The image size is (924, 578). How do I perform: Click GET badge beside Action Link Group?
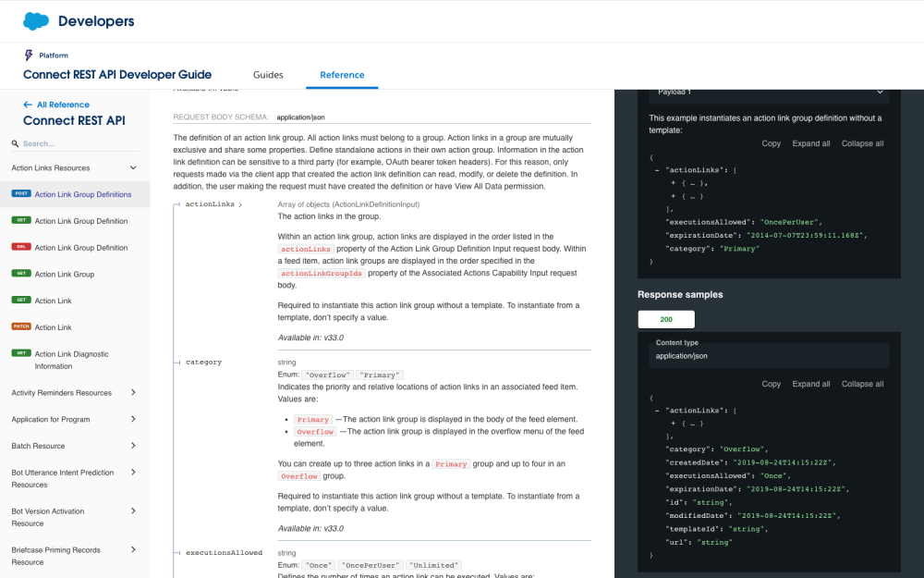coord(21,273)
